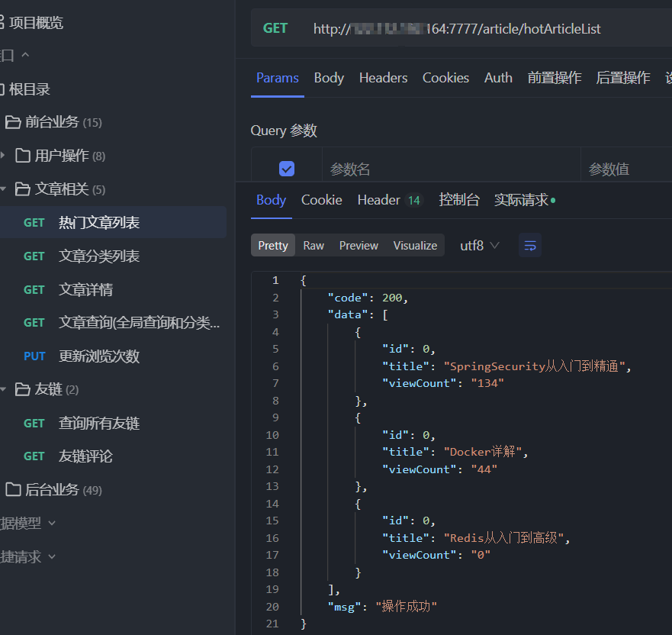Select Pretty response view

[273, 246]
